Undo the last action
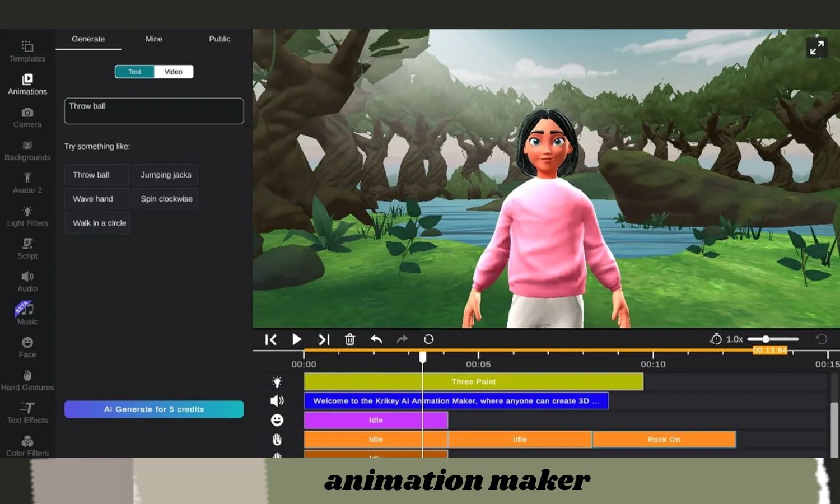840x504 pixels. (376, 339)
